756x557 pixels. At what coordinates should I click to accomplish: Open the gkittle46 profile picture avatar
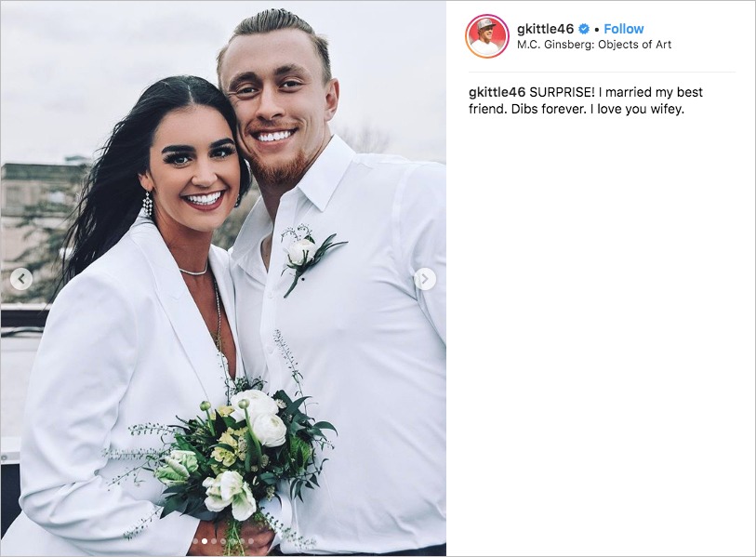pyautogui.click(x=487, y=36)
